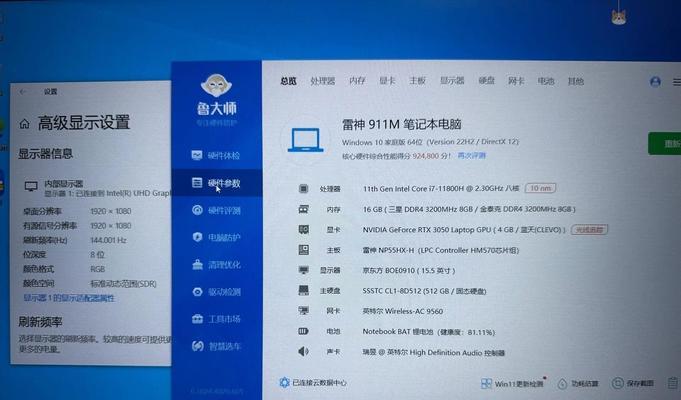
Task: Click the 10 nm badge on processor row
Action: [x=540, y=188]
